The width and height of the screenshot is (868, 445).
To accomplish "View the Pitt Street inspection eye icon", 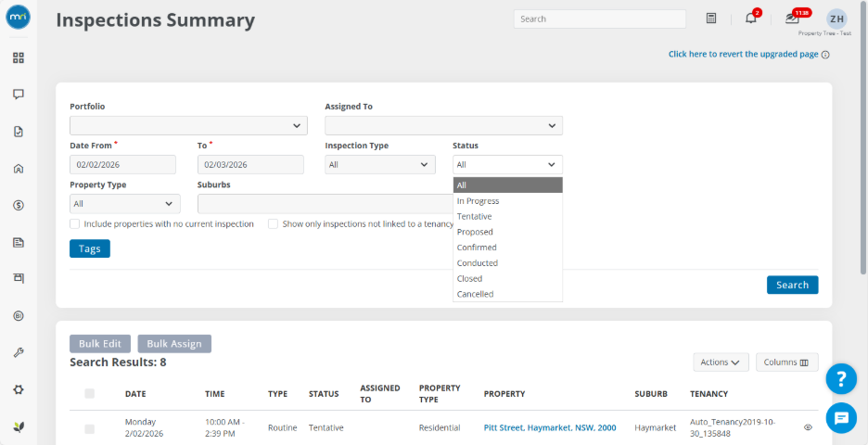I will point(808,427).
